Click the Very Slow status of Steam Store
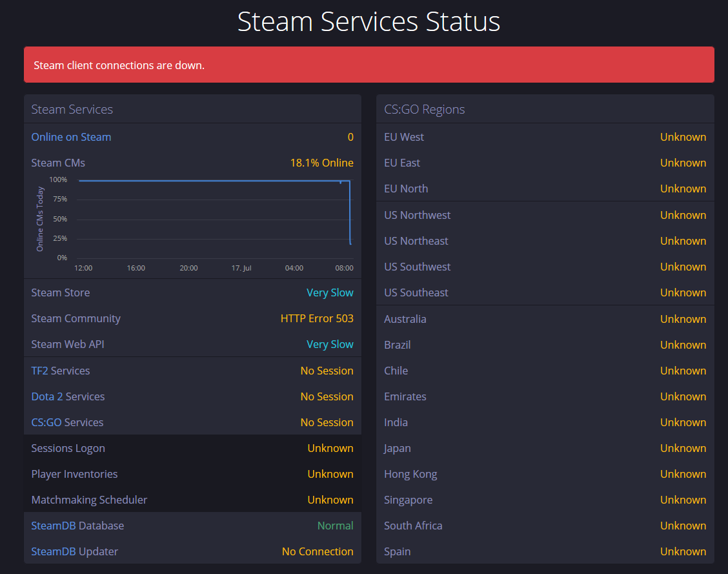The image size is (728, 574). 330,292
